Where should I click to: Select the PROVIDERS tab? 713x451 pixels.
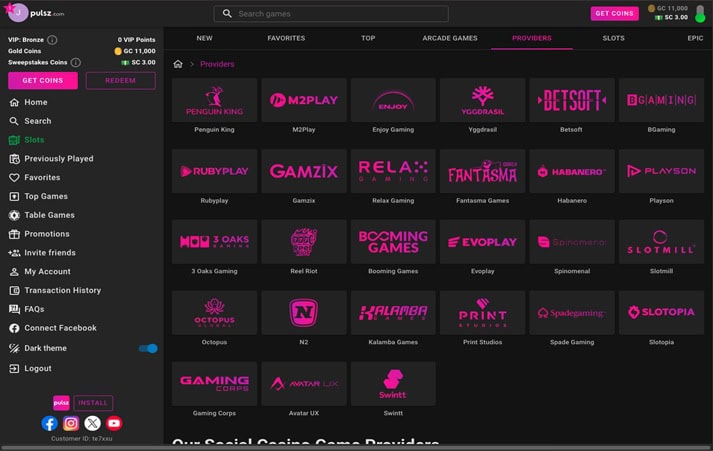click(532, 38)
